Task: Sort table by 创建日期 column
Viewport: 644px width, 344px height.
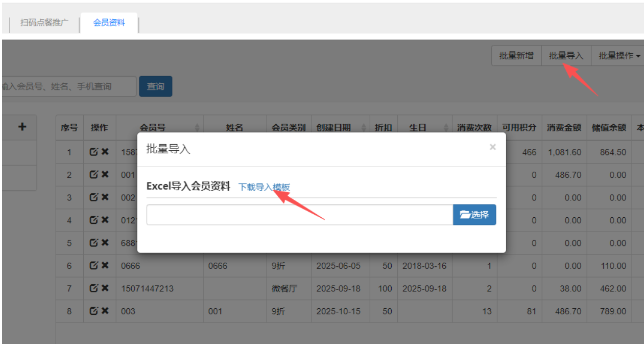Action: pos(340,128)
